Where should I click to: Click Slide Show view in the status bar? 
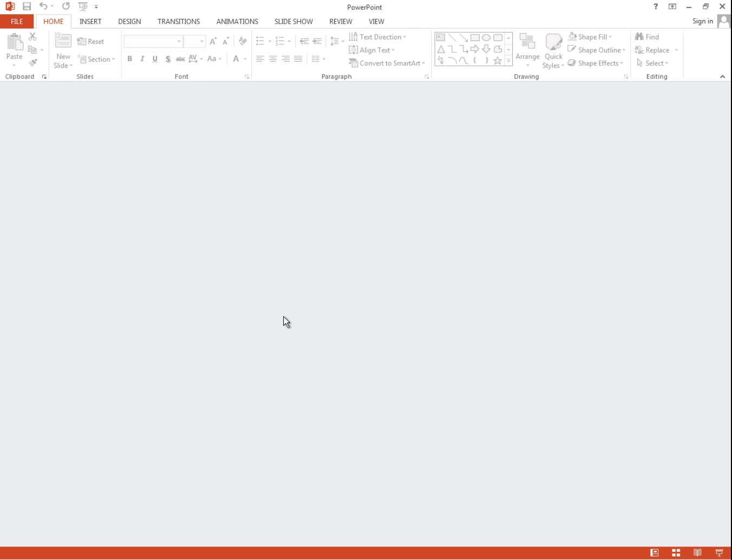click(719, 553)
